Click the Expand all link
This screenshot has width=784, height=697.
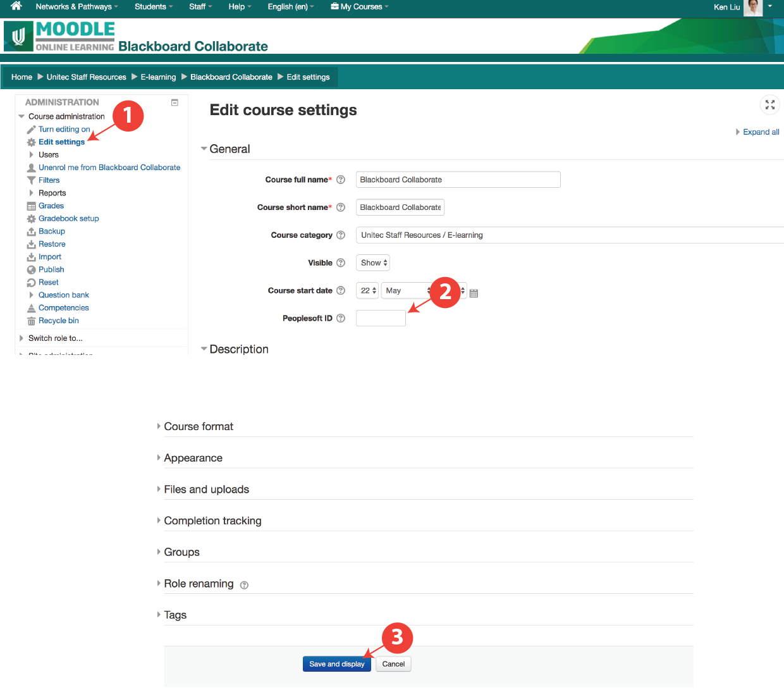(761, 132)
